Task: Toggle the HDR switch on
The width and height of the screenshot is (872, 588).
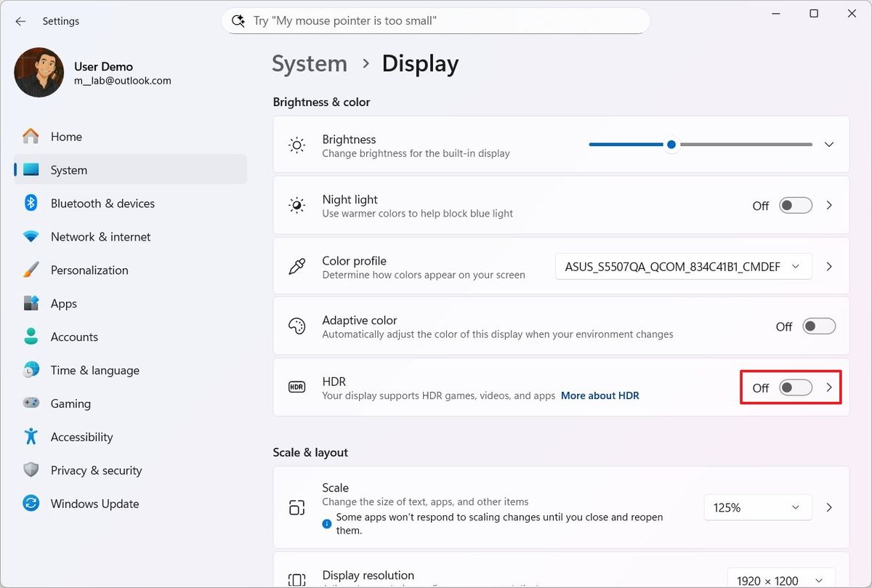Action: (x=795, y=387)
